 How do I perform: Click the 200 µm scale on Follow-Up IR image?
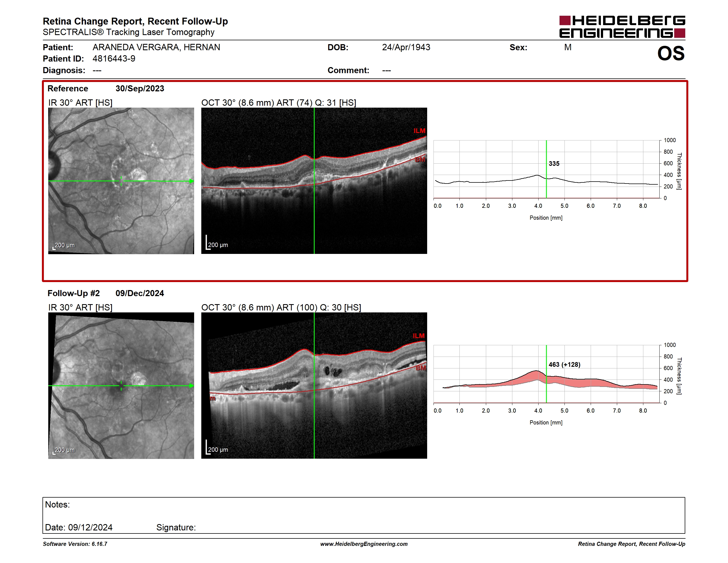coord(64,450)
